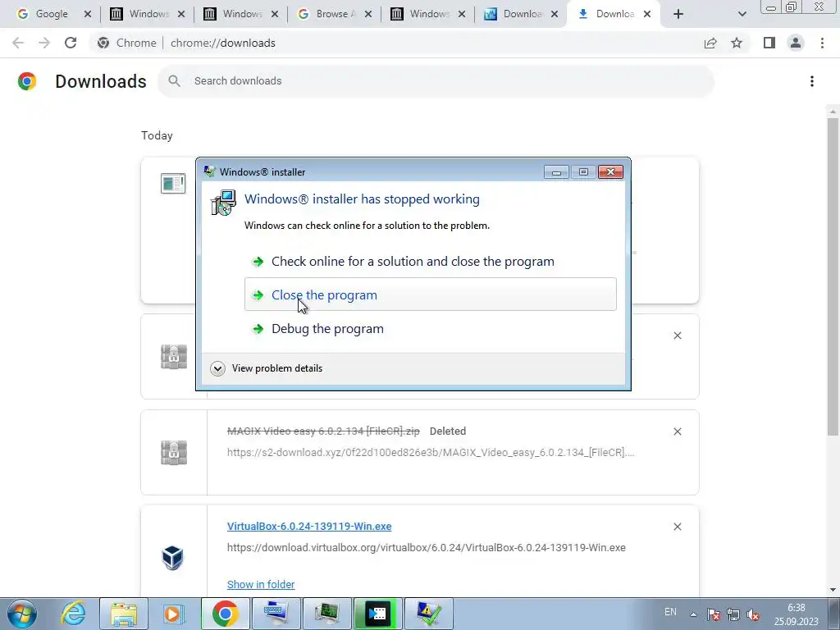The width and height of the screenshot is (840, 630).
Task: Open Windows Media Player from taskbar
Action: 174,614
